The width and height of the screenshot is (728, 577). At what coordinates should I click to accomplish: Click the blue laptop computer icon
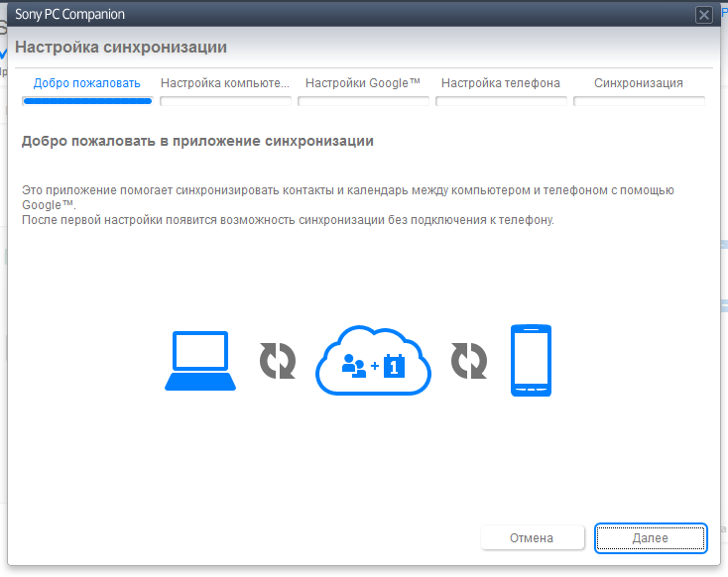coord(200,362)
